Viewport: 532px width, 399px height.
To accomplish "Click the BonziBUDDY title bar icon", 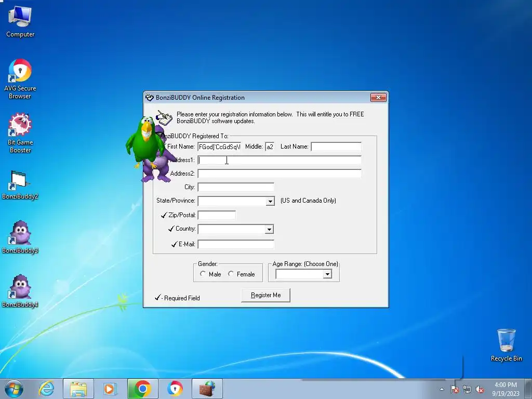I will [150, 98].
